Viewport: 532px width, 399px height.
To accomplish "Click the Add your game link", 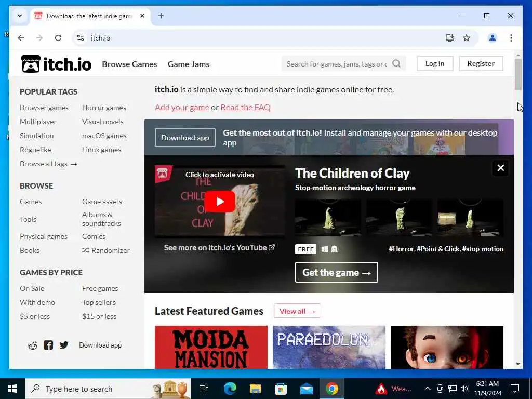I will coord(182,107).
